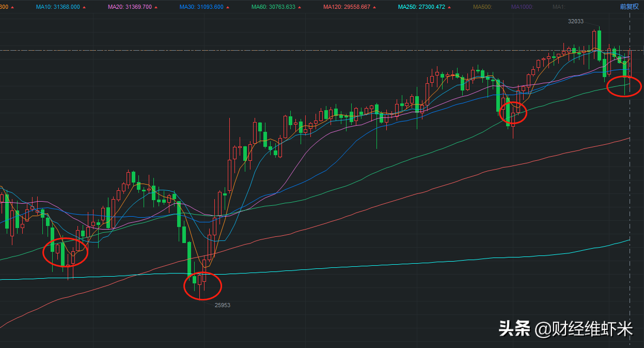This screenshot has height=348, width=644.
Task: Click the MA10: 31368.000 indicator label
Action: 58,7
